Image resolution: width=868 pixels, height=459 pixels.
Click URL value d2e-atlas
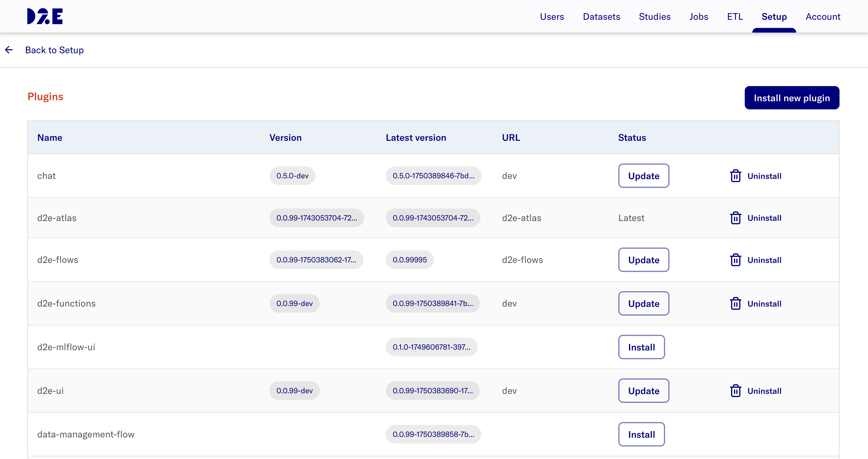(x=521, y=218)
